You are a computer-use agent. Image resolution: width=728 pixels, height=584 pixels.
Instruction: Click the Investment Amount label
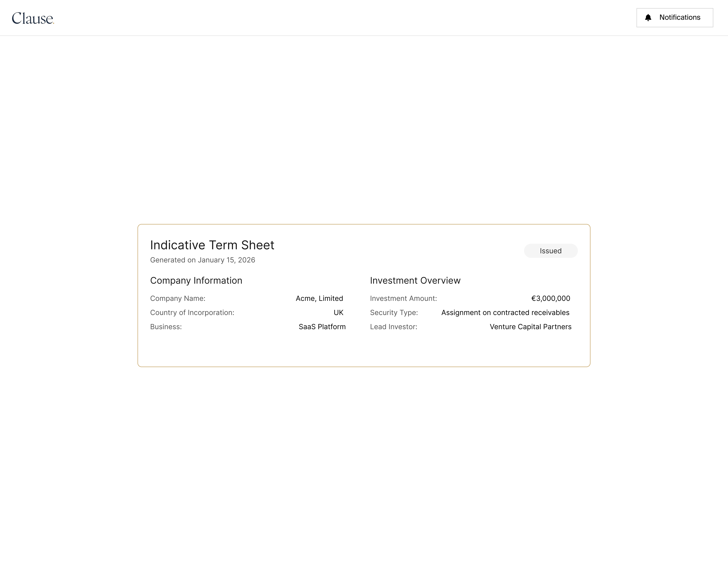pyautogui.click(x=403, y=299)
